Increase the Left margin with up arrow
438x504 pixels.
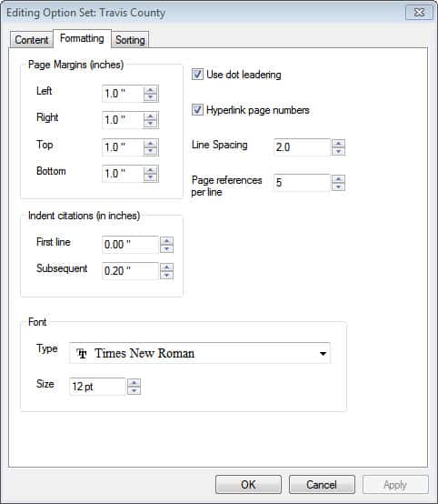(150, 90)
